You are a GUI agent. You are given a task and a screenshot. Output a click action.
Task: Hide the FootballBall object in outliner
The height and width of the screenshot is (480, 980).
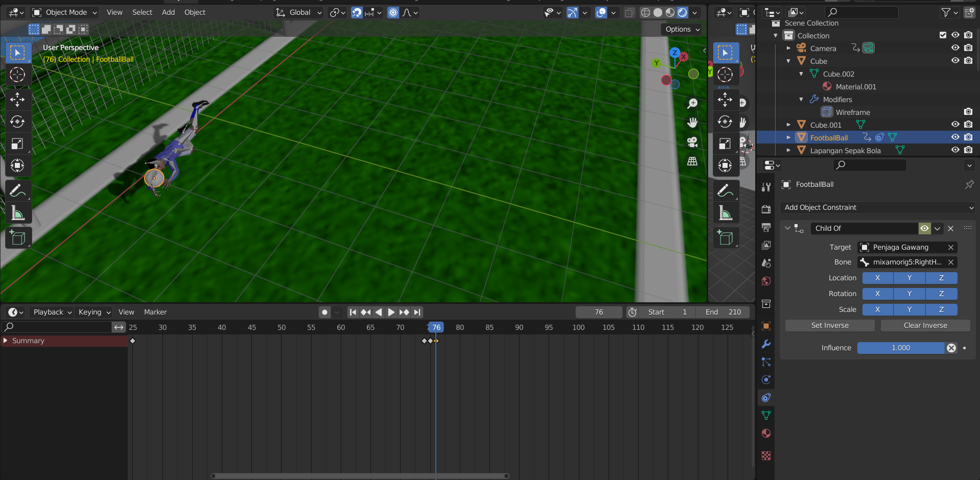pyautogui.click(x=955, y=137)
